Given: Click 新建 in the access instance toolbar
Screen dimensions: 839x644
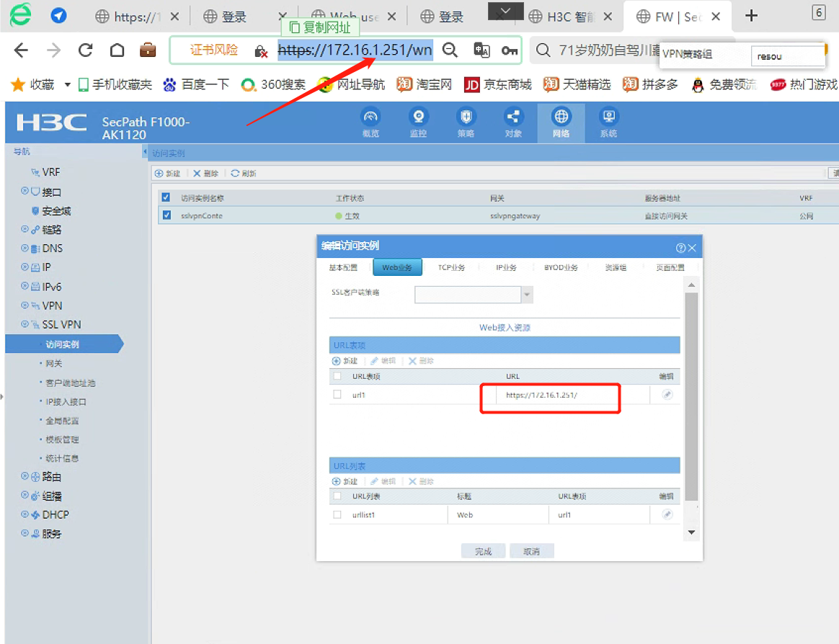Looking at the screenshot, I should tap(167, 174).
